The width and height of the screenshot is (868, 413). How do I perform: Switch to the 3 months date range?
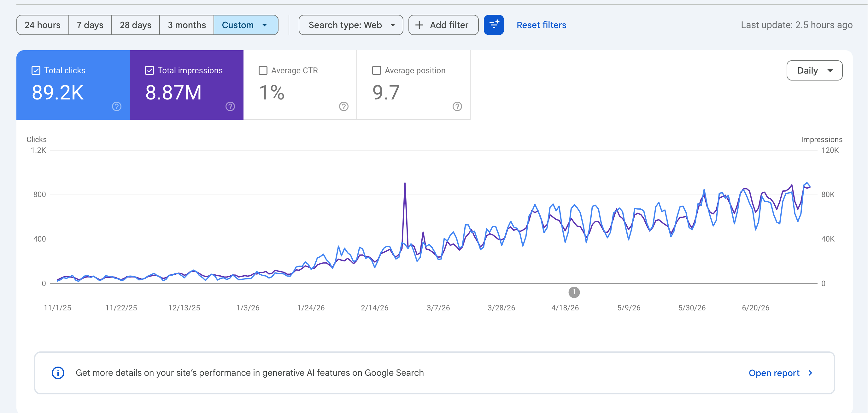click(x=187, y=25)
